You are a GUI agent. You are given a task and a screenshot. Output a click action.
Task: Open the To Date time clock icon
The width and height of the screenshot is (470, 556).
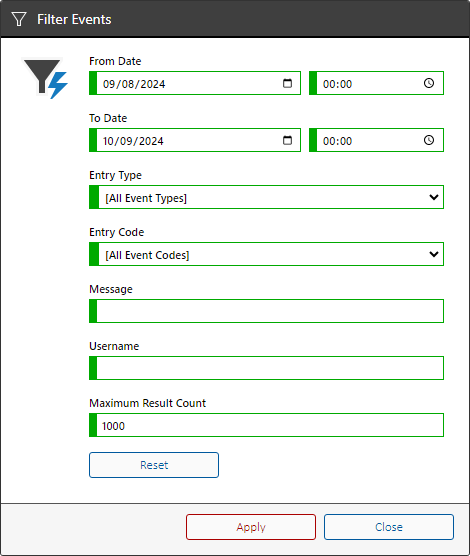(429, 140)
